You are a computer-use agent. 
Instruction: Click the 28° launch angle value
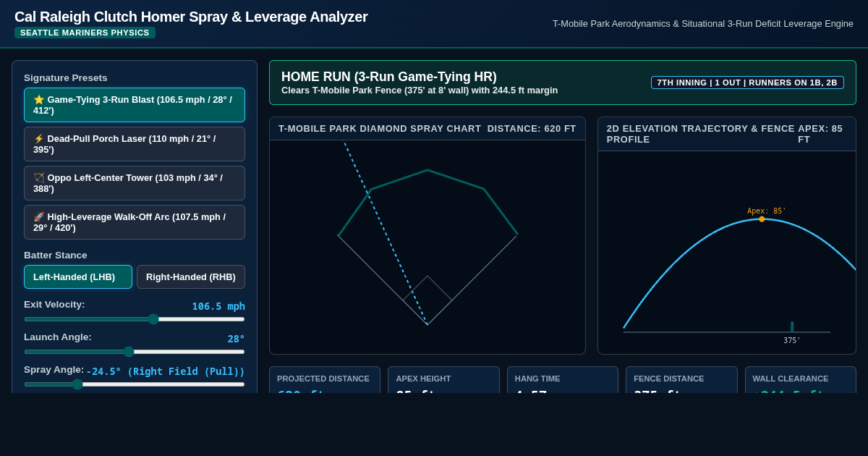click(x=237, y=339)
